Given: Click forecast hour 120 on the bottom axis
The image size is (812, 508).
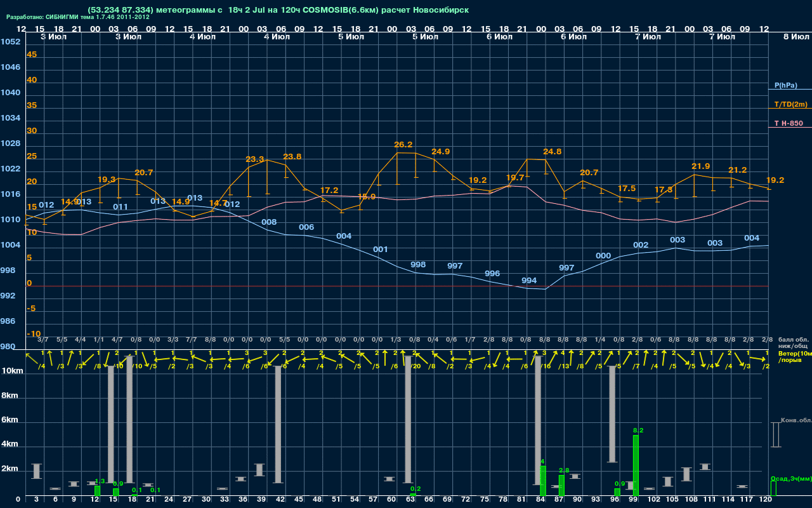Looking at the screenshot, I should (x=766, y=500).
